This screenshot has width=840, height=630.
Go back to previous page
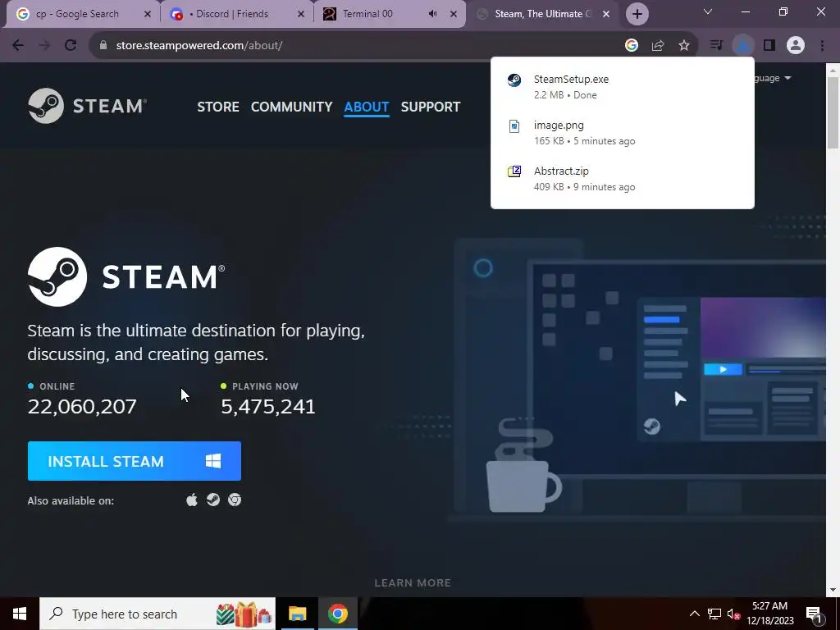point(18,46)
